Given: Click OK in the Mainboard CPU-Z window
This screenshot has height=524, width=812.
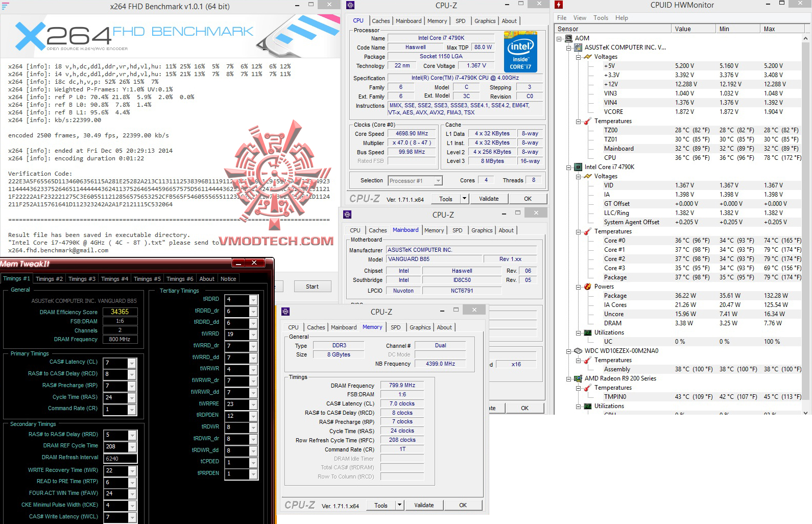Looking at the screenshot, I should 525,408.
